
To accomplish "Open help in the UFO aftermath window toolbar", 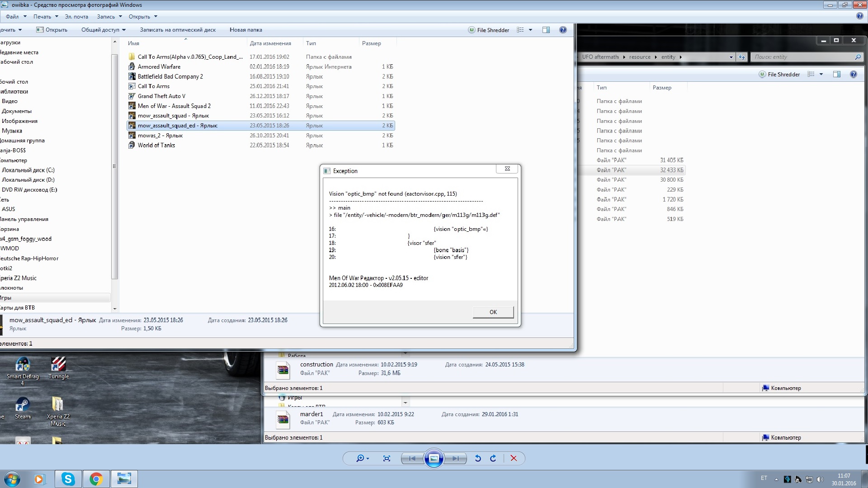I will pos(854,74).
